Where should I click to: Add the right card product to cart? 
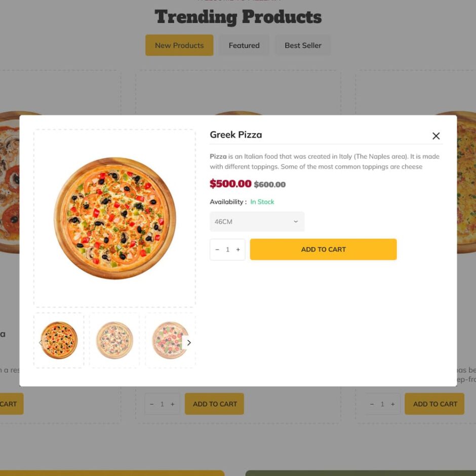pyautogui.click(x=434, y=404)
